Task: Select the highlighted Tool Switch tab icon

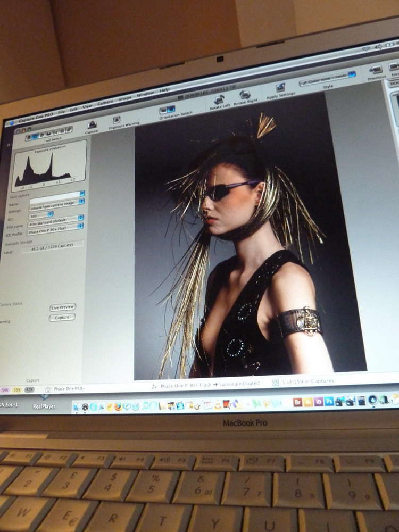Action: [x=35, y=136]
